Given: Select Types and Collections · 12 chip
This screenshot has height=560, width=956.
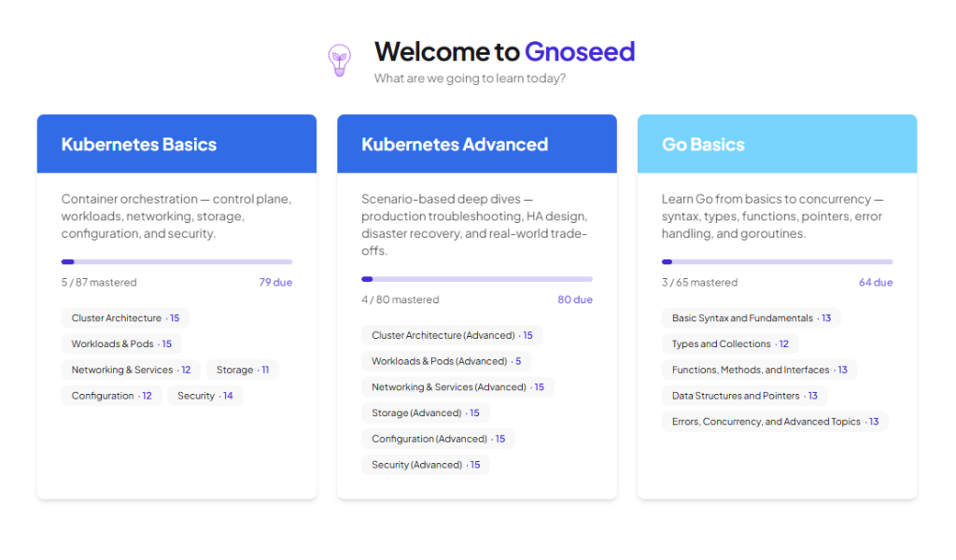Looking at the screenshot, I should (x=730, y=343).
